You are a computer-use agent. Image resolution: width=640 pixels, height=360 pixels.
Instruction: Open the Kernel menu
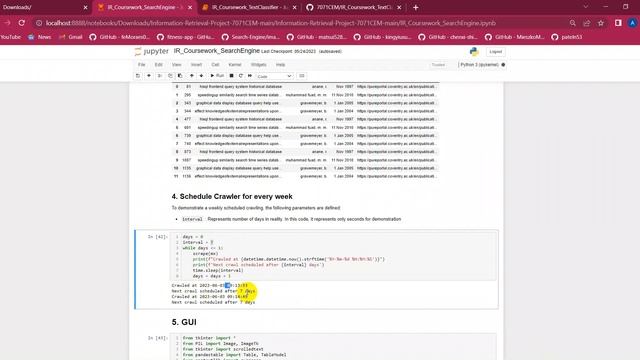point(235,65)
